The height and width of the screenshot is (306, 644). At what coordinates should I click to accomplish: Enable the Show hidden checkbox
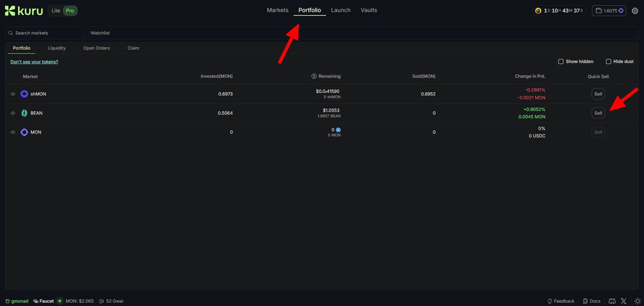tap(561, 62)
